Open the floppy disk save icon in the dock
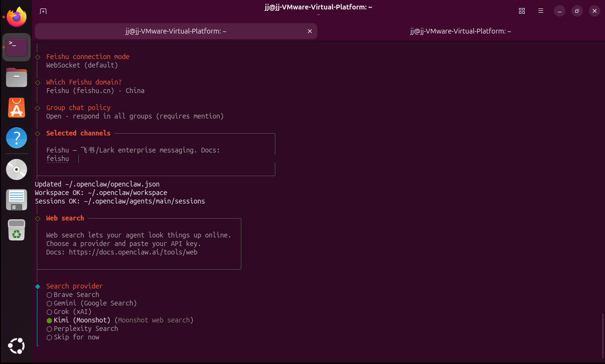This screenshot has height=364, width=605. click(17, 200)
